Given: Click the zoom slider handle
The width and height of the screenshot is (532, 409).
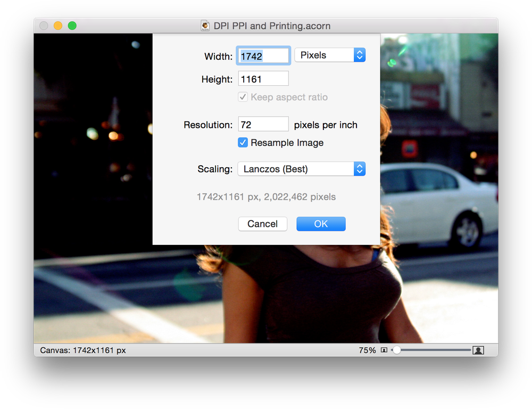Looking at the screenshot, I should [x=396, y=350].
